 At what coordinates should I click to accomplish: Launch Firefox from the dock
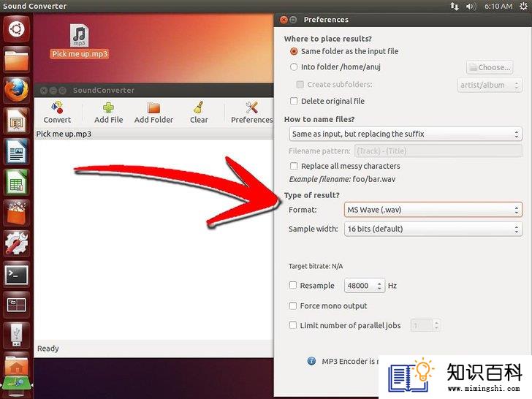(x=16, y=91)
